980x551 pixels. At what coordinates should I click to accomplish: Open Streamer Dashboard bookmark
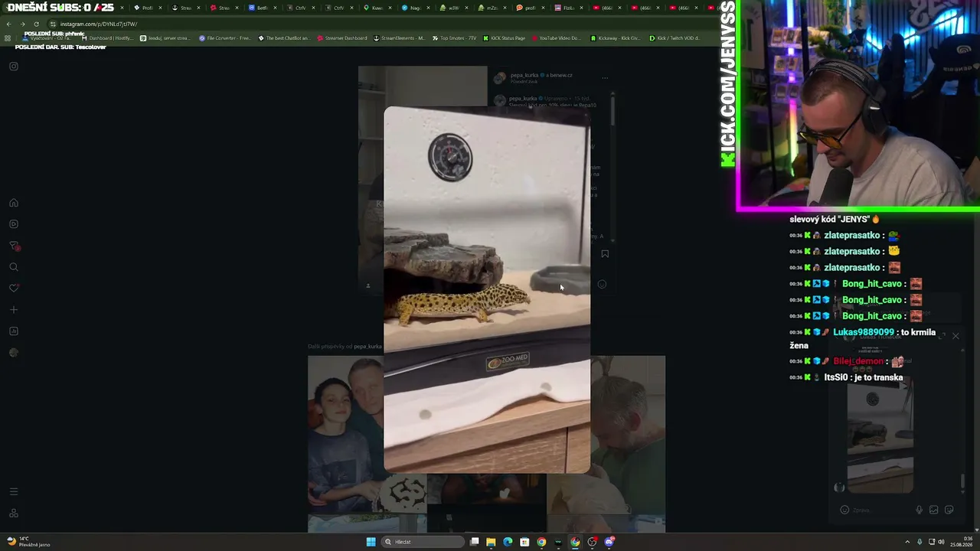(342, 38)
